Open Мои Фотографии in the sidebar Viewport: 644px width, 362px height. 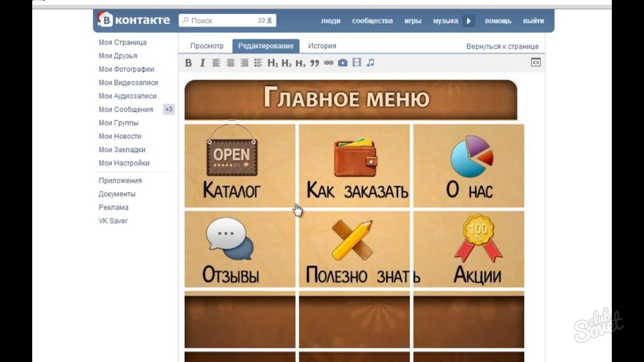click(x=126, y=69)
